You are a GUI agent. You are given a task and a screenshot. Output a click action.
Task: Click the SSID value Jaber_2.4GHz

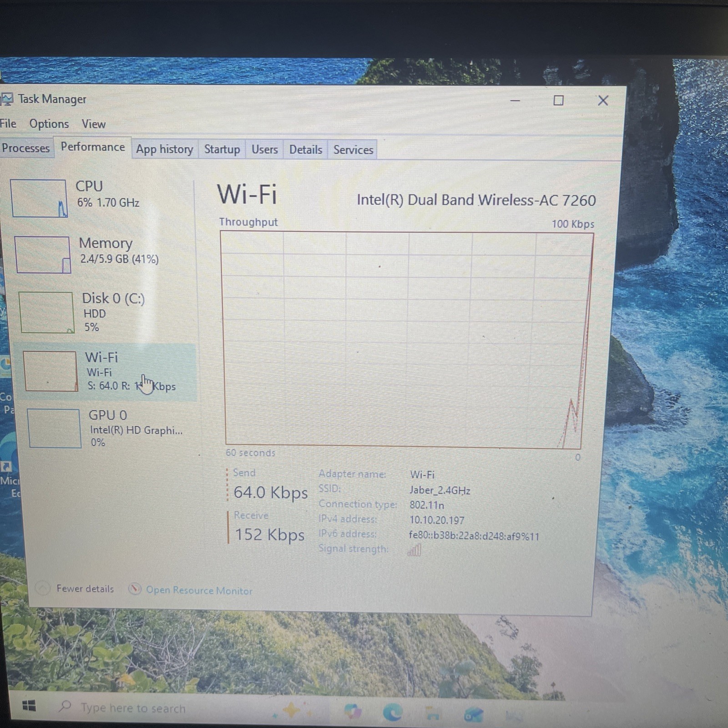tap(440, 490)
